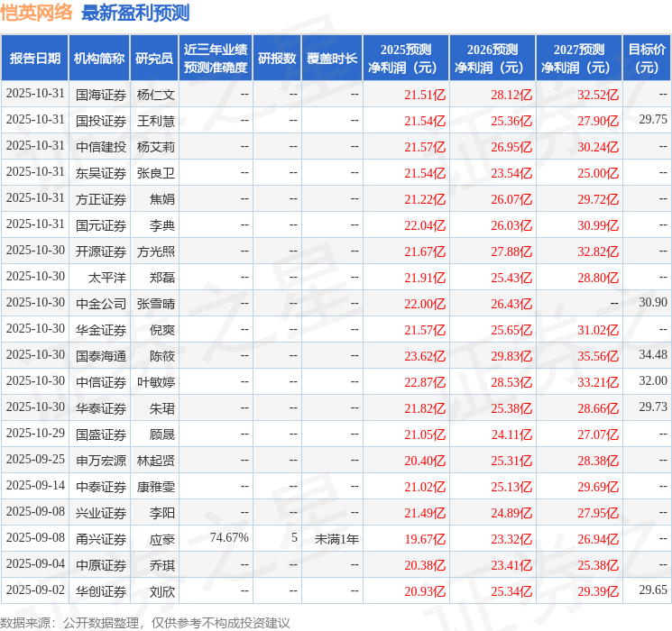
Task: Select the 中信建投 institution cell
Action: coord(101,147)
